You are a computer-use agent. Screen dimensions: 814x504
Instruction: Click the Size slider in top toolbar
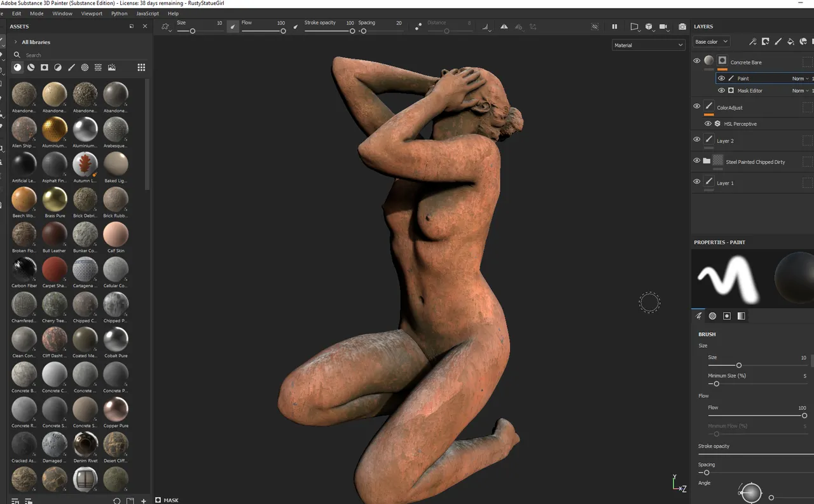pos(200,31)
